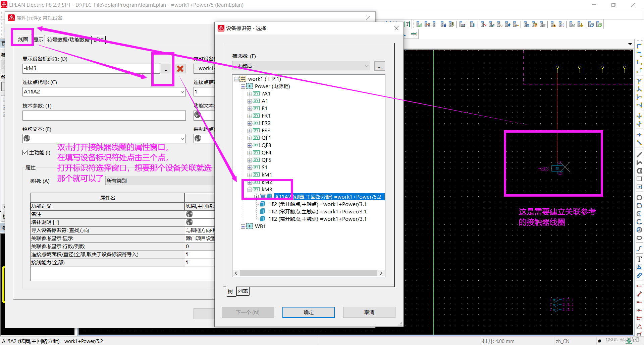Expand the kM1 tree node
The height and width of the screenshot is (345, 644).
click(x=250, y=175)
